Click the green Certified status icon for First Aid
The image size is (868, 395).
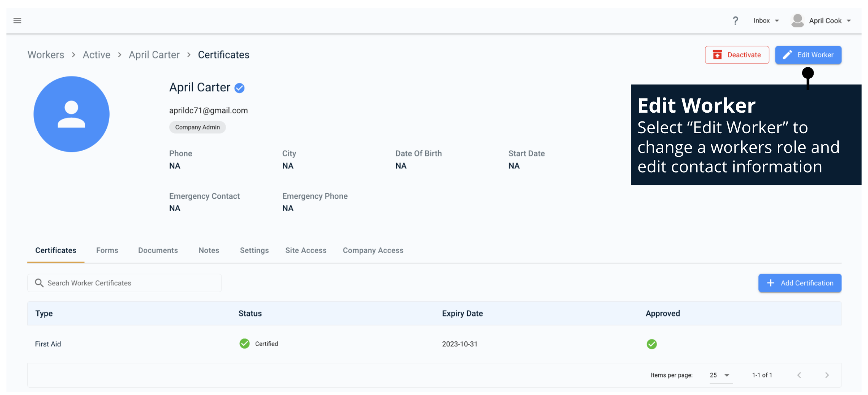(x=245, y=344)
